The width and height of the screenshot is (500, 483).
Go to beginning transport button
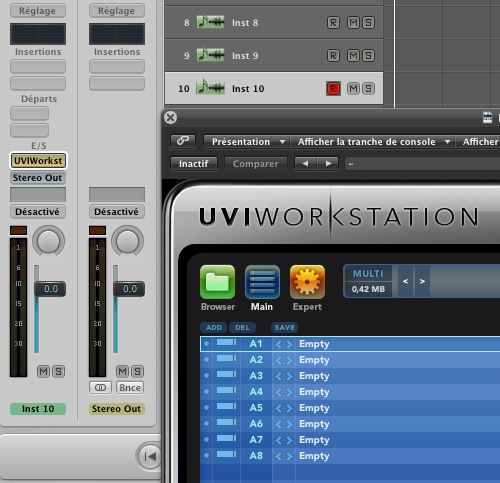pyautogui.click(x=150, y=456)
